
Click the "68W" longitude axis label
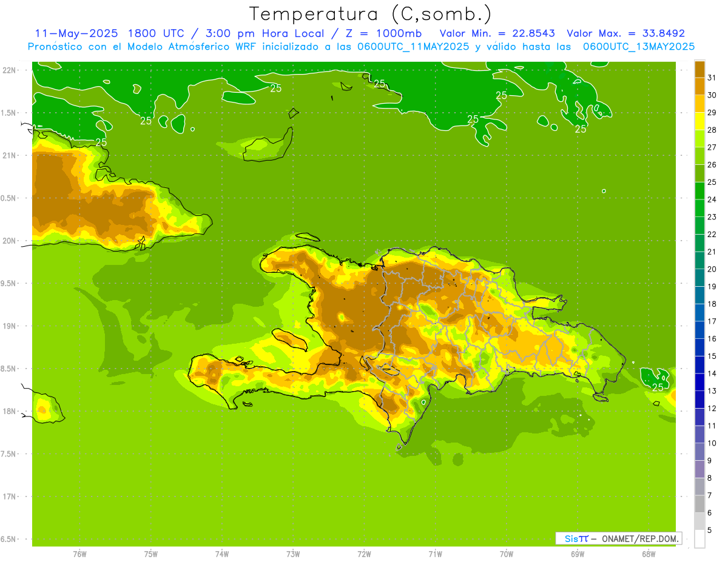click(x=649, y=554)
